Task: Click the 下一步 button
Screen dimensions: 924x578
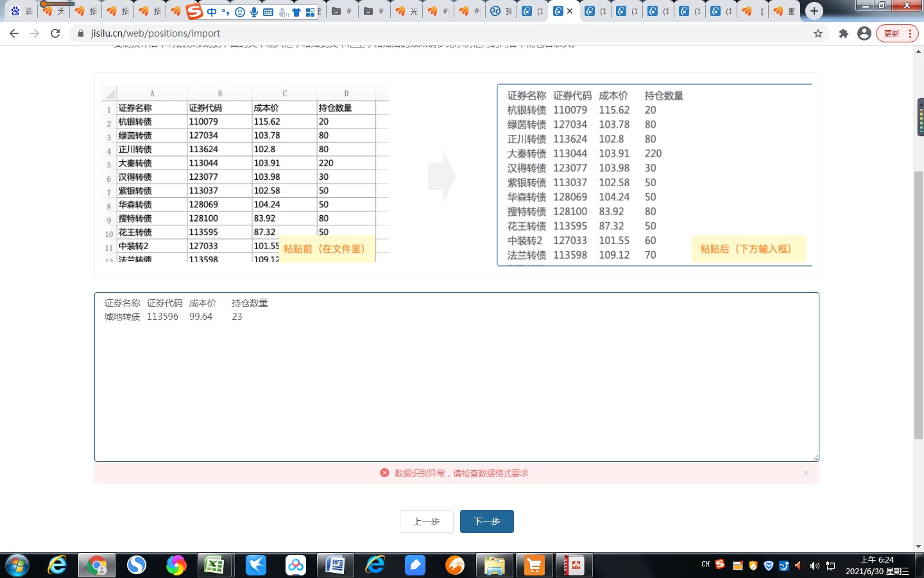Action: pos(486,521)
